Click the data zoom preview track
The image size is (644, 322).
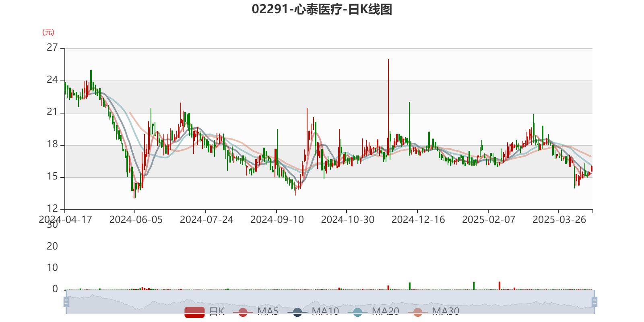[x=330, y=301]
